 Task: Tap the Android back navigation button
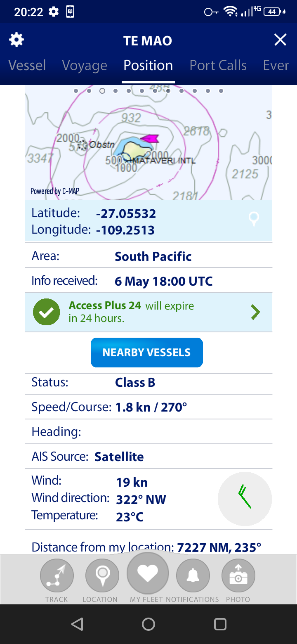point(77,624)
